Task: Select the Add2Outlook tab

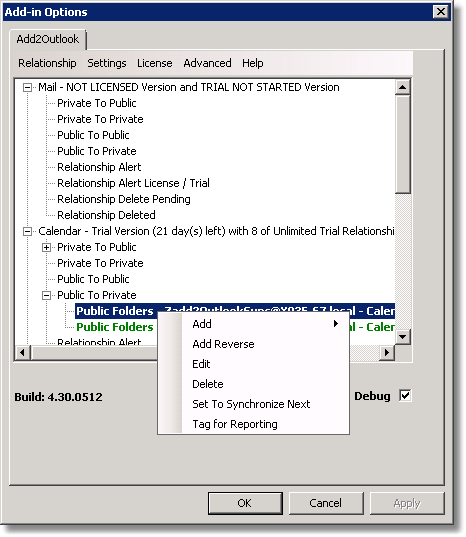Action: (x=48, y=39)
